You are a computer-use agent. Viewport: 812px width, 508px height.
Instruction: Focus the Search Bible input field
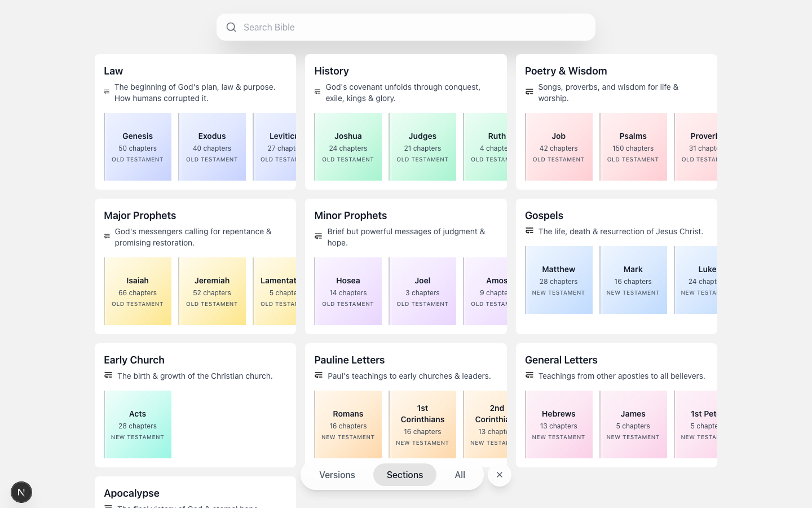tap(406, 27)
